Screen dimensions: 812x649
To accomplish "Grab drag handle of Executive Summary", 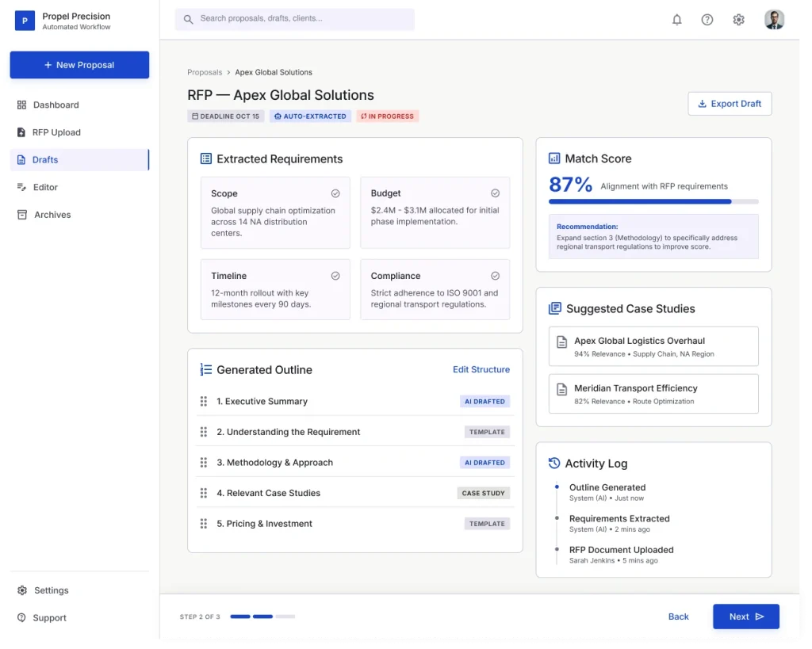I will click(204, 401).
